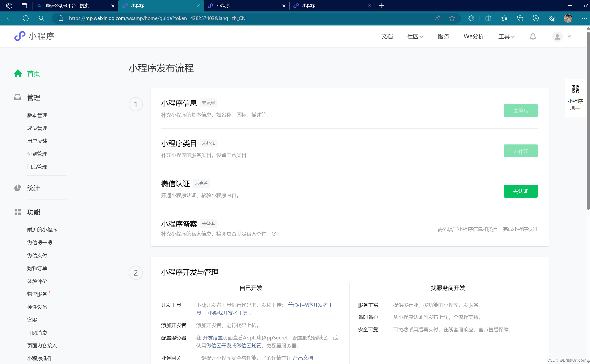
Task: Open the 文档 menu item
Action: coord(387,37)
